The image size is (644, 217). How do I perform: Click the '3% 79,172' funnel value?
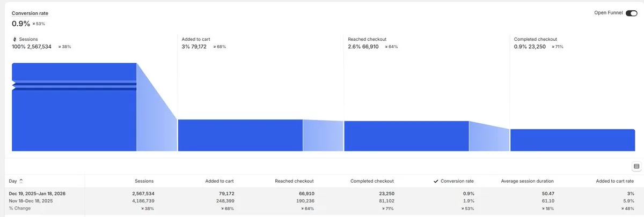point(194,47)
